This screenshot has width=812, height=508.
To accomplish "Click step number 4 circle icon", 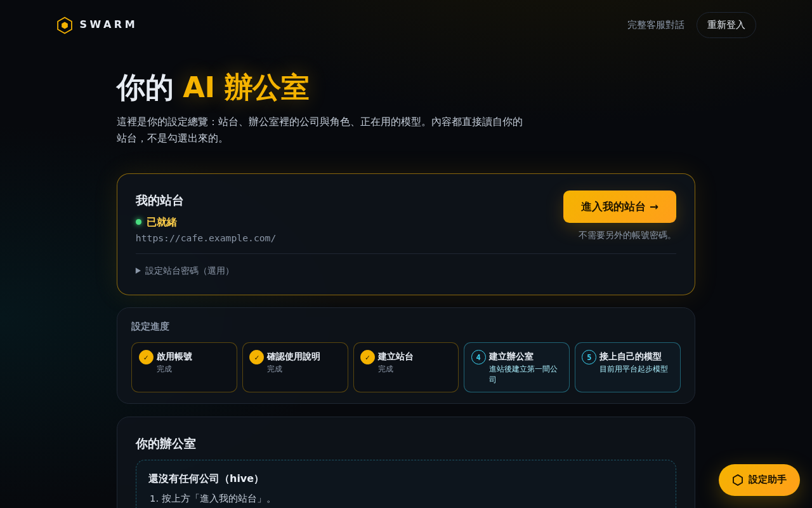I will point(478,357).
